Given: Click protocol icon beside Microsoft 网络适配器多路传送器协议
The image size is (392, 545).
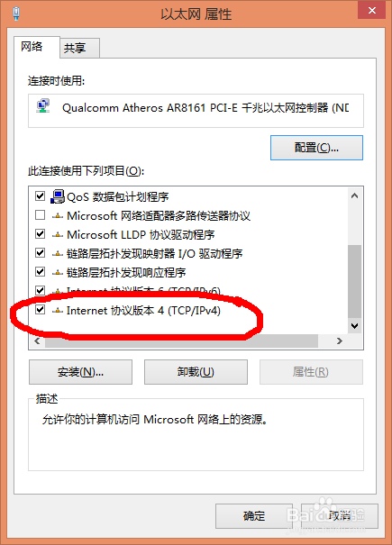Looking at the screenshot, I should [58, 216].
